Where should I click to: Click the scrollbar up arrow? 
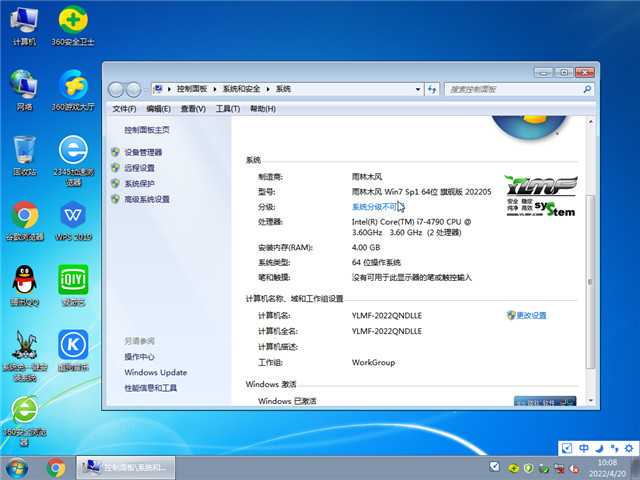[590, 122]
